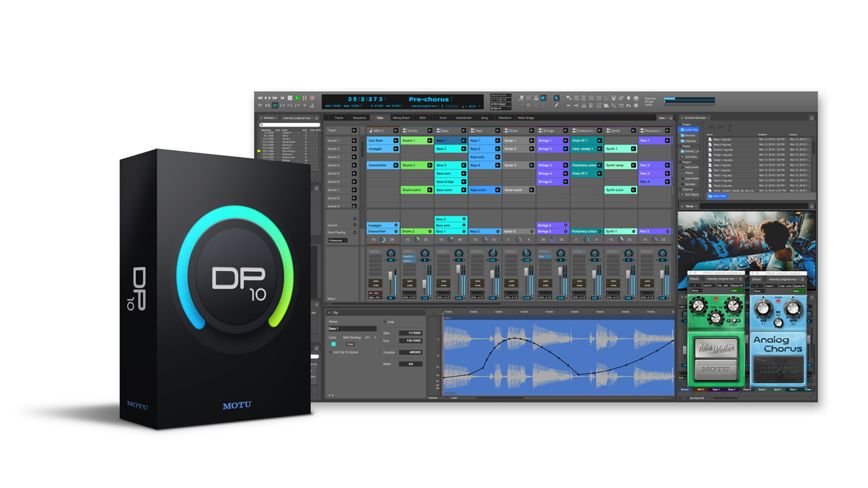Adjust the Drums channel volume fader
This screenshot has width=868, height=488.
(x=424, y=283)
